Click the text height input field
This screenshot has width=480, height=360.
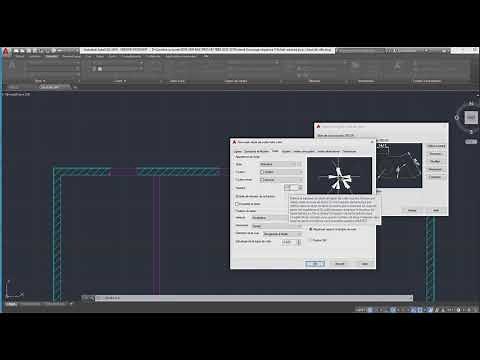pos(290,188)
